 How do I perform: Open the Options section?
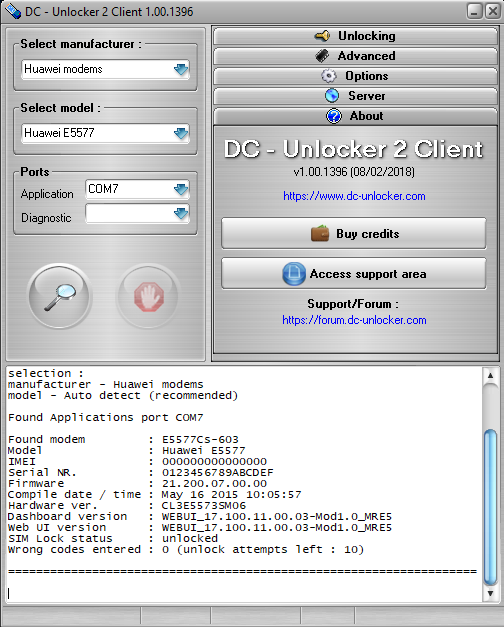(355, 76)
